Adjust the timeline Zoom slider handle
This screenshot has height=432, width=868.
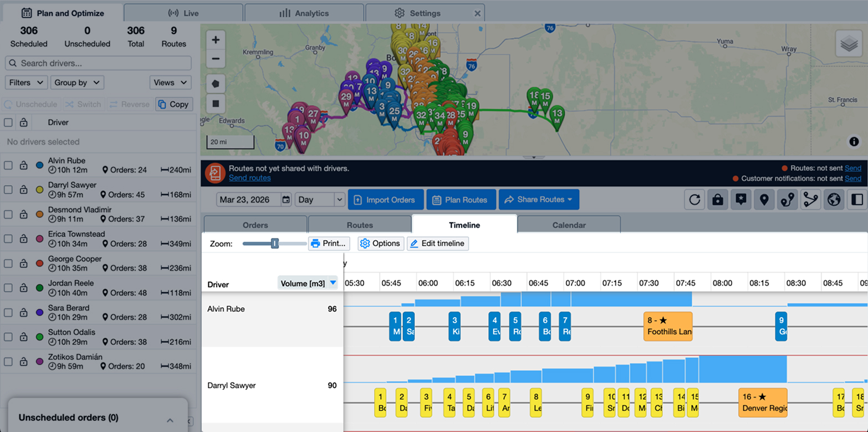(x=274, y=243)
